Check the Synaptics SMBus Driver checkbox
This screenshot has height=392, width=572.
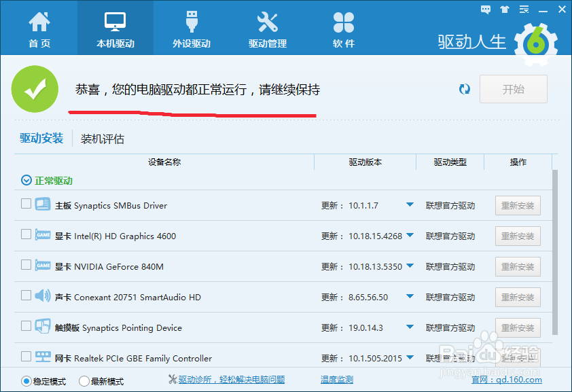pyautogui.click(x=26, y=204)
